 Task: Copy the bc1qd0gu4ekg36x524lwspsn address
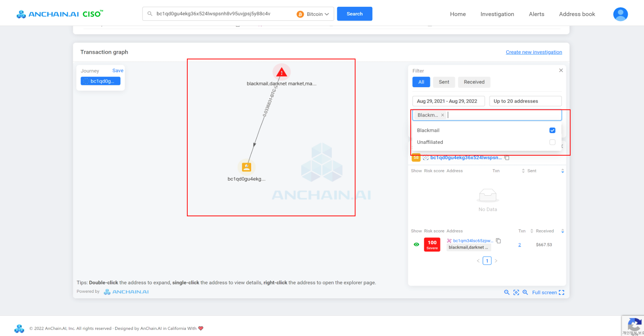tap(507, 158)
